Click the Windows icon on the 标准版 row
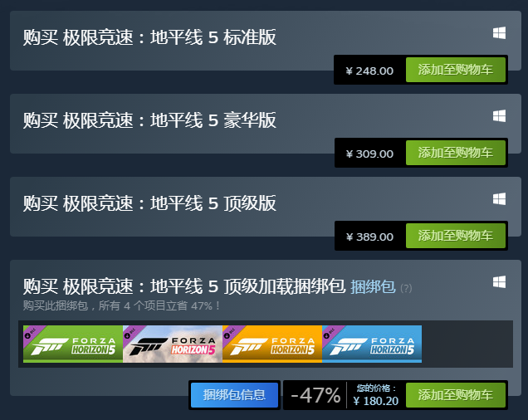The image size is (528, 420). point(499,33)
